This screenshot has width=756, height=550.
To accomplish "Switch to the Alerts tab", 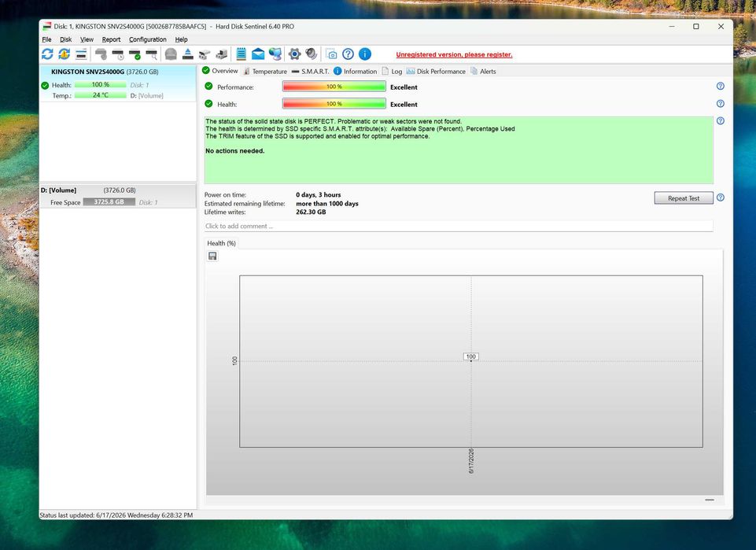I will coord(484,72).
